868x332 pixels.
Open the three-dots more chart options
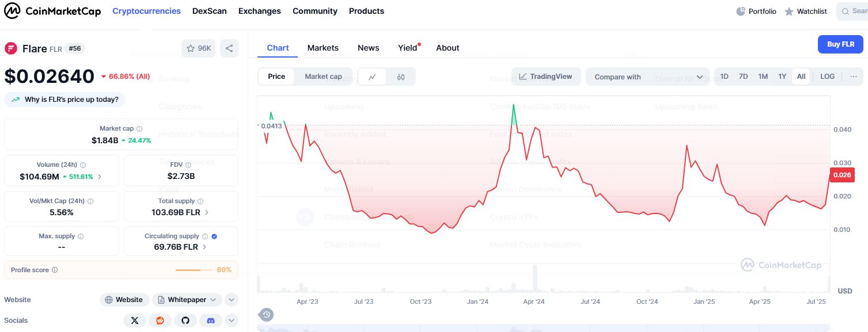853,77
